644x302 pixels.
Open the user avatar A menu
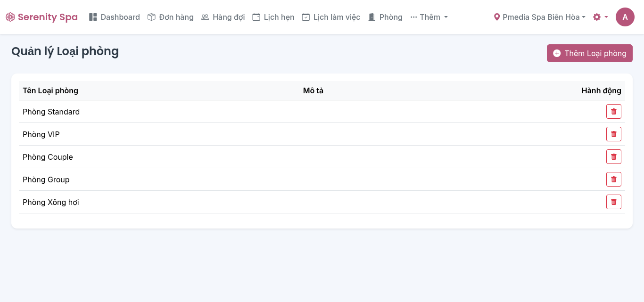625,17
